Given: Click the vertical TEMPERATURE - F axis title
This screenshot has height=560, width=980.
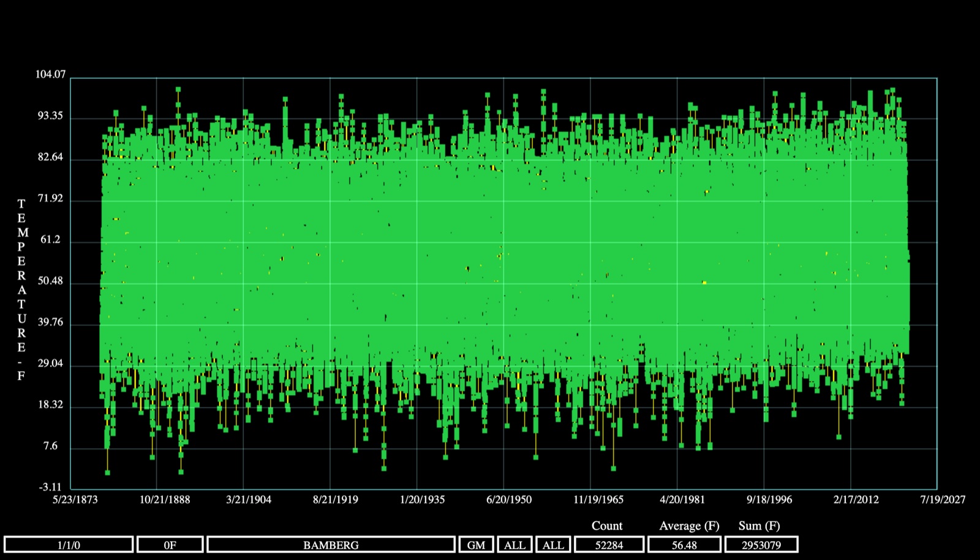Looking at the screenshot, I should click(21, 289).
